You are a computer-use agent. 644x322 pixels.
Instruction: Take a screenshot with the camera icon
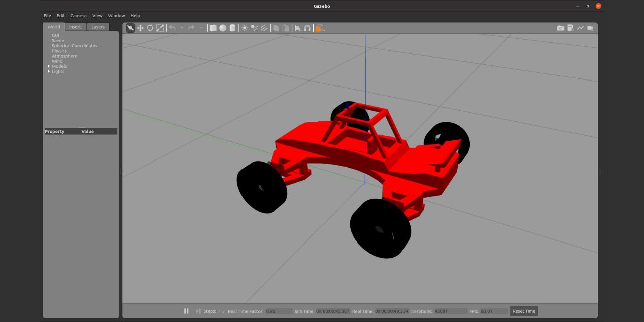[560, 28]
